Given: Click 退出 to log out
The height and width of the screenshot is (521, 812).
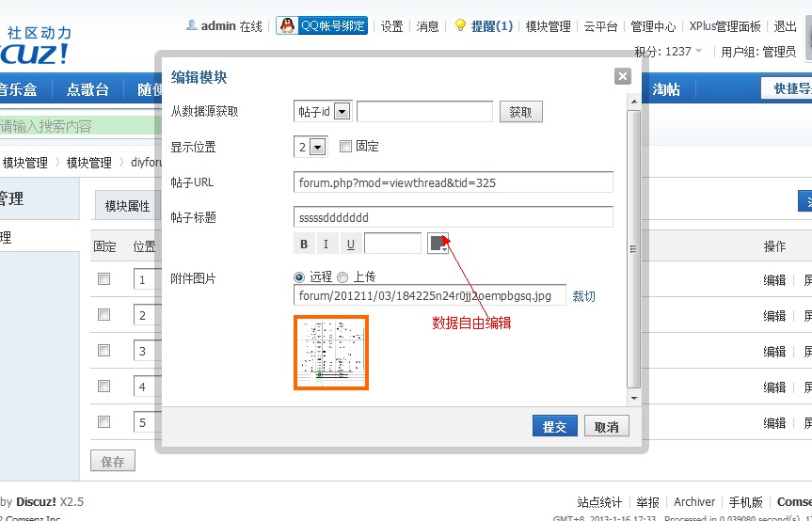Looking at the screenshot, I should pos(785,26).
